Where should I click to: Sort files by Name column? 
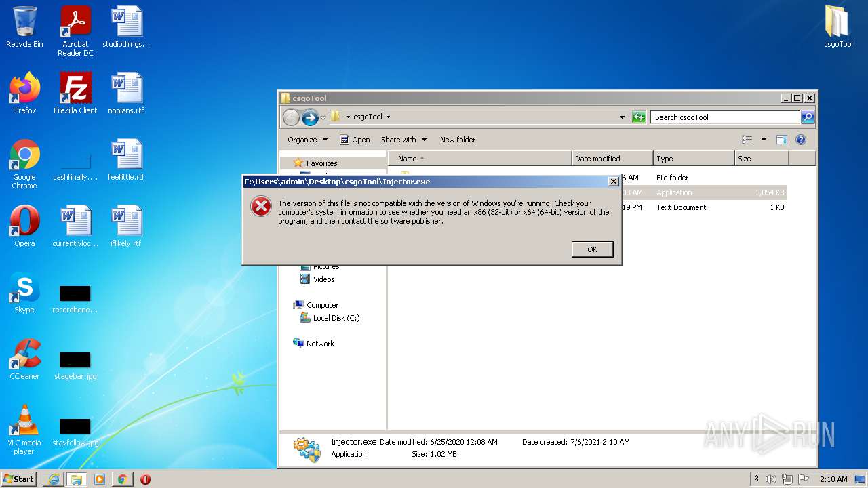pos(479,159)
